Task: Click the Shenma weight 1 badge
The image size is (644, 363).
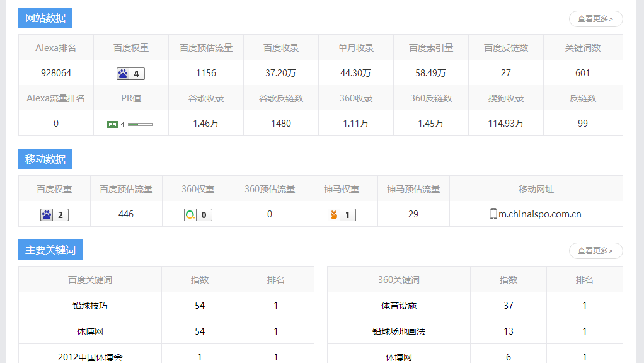Action: pyautogui.click(x=342, y=215)
